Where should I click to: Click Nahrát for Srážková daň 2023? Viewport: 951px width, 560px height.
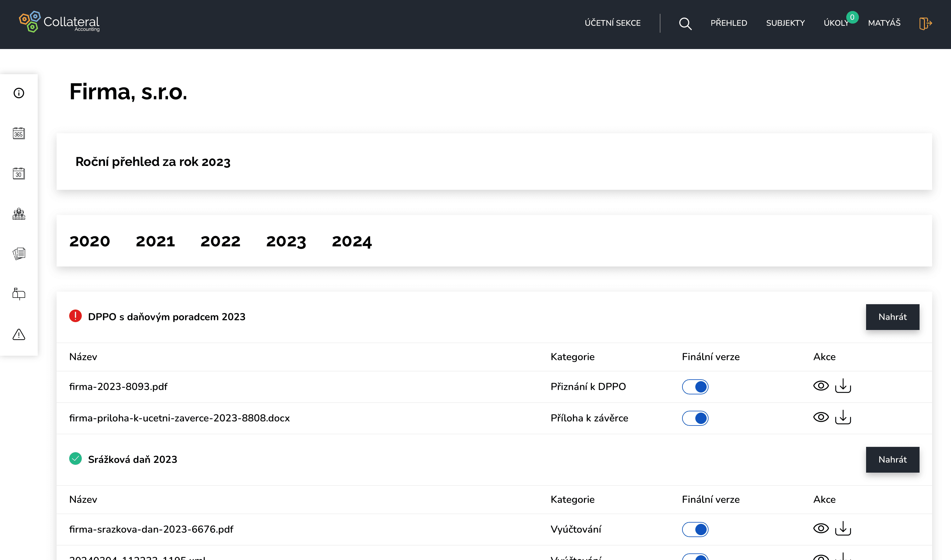click(x=893, y=460)
